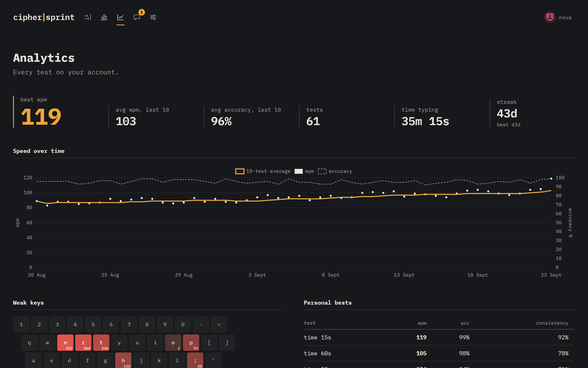Screen dimensions: 588x368
Task: Click the semicolon key showing 88 errors
Action: coord(195,360)
